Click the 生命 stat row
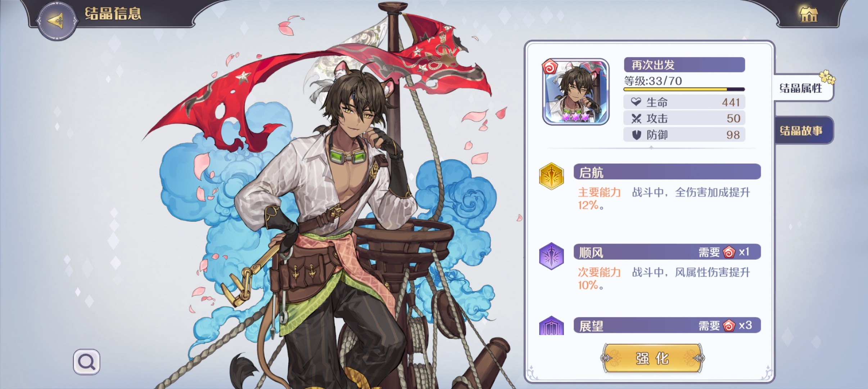868x389 pixels. [684, 102]
